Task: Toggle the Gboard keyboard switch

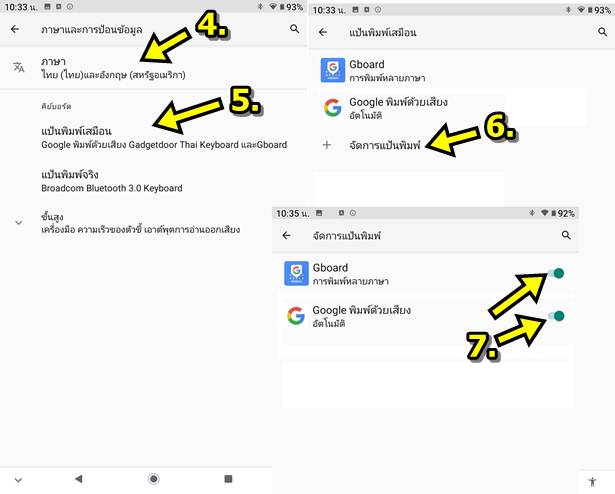Action: click(x=556, y=273)
